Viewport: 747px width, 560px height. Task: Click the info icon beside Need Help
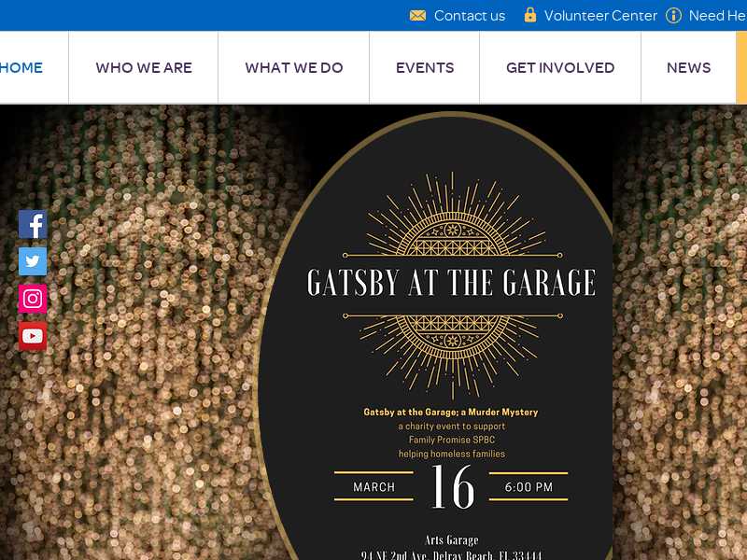click(x=673, y=15)
